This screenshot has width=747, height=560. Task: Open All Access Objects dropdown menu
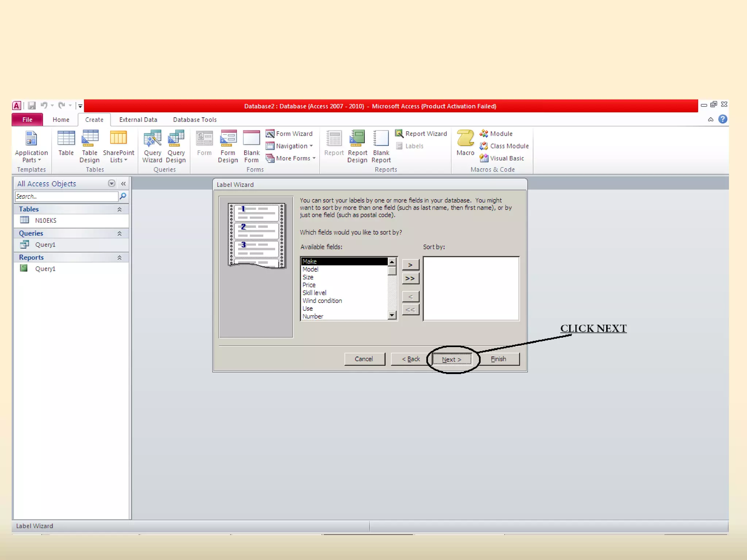tap(112, 183)
